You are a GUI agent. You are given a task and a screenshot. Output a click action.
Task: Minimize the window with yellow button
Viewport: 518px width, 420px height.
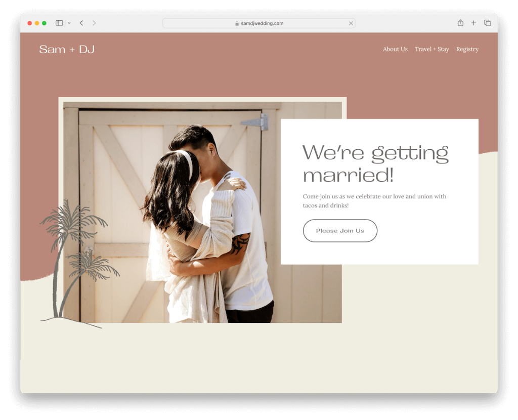click(37, 23)
